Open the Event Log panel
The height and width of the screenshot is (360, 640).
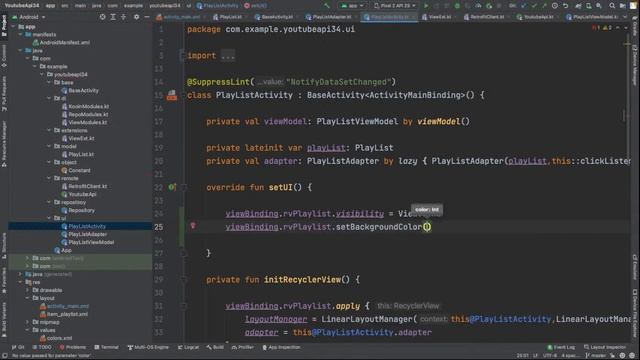tap(561, 347)
